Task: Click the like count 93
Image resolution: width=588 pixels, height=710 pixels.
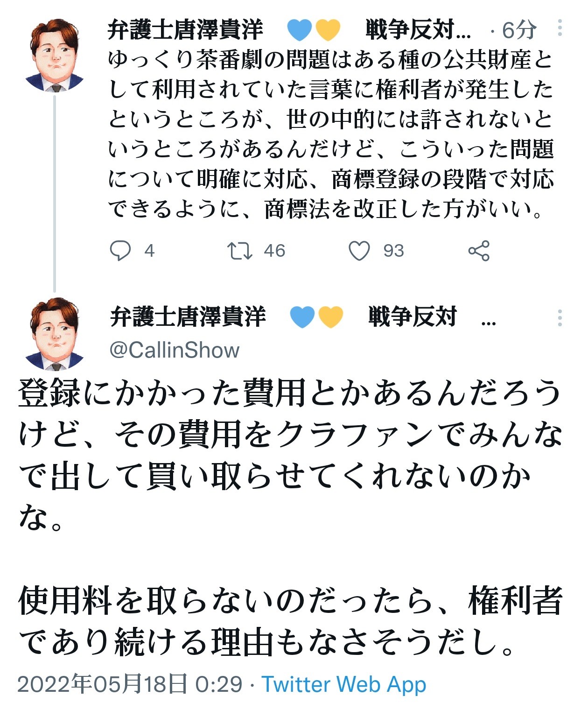Action: pos(393,251)
